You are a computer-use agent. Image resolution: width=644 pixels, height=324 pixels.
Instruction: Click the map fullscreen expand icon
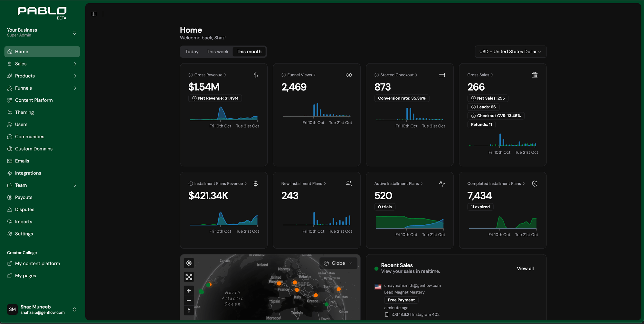(x=189, y=277)
